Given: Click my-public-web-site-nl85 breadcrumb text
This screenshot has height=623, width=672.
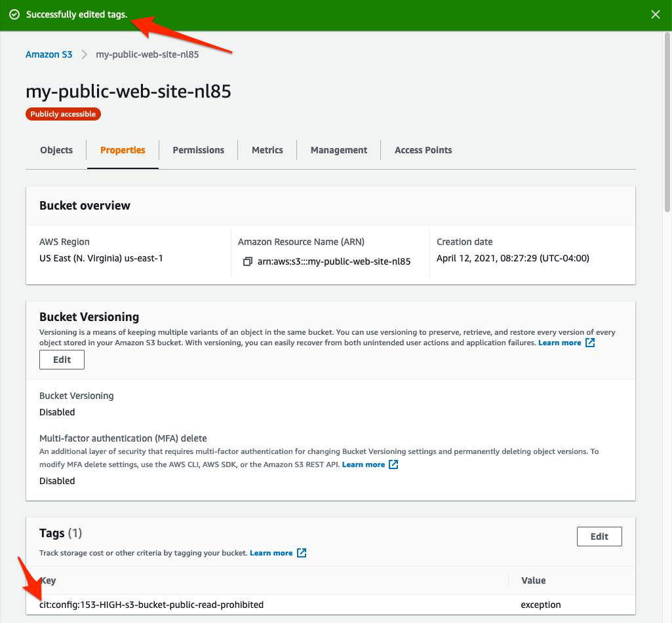Looking at the screenshot, I should click(148, 54).
